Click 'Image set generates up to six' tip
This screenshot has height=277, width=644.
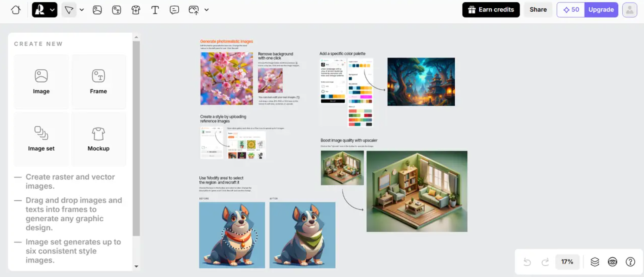(x=73, y=251)
